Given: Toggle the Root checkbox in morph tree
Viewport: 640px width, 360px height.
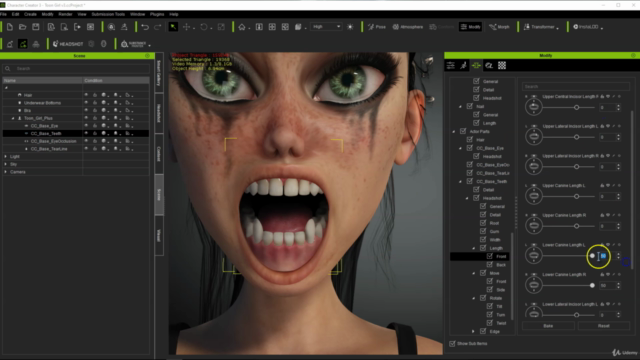Looking at the screenshot, I should pyautogui.click(x=483, y=223).
